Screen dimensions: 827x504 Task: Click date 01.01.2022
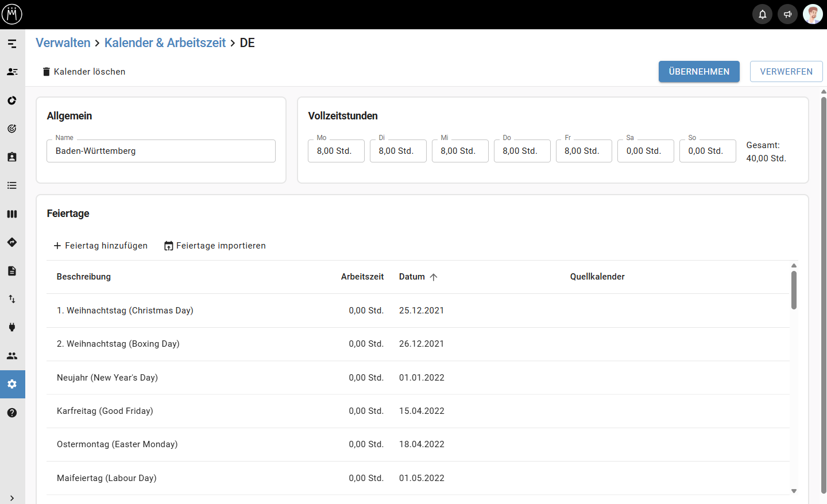point(422,378)
